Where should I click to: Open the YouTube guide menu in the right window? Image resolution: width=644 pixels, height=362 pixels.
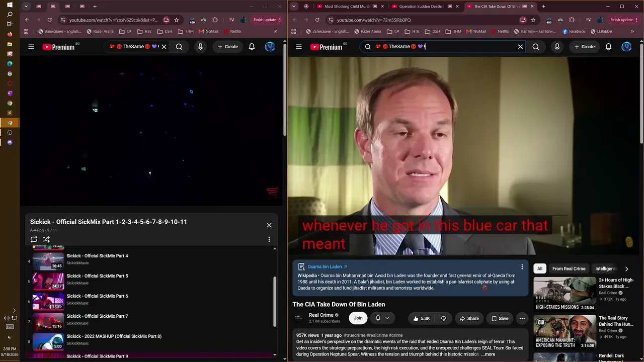click(299, 47)
